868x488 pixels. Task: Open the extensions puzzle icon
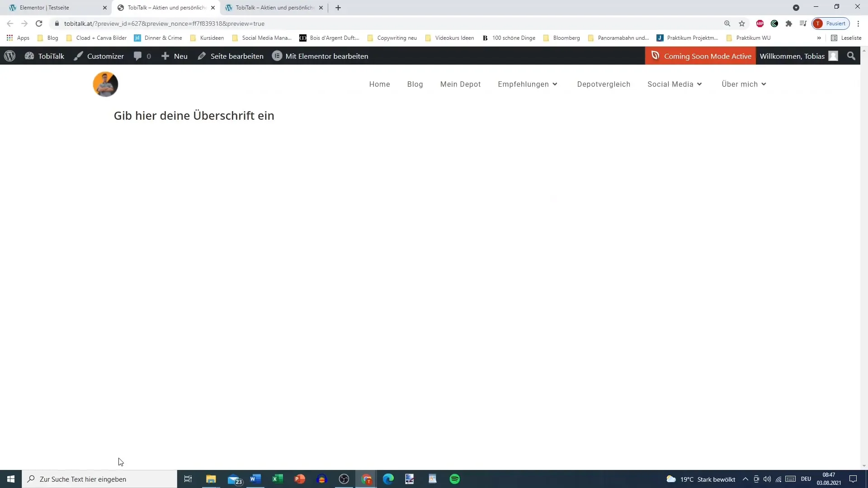click(x=789, y=23)
